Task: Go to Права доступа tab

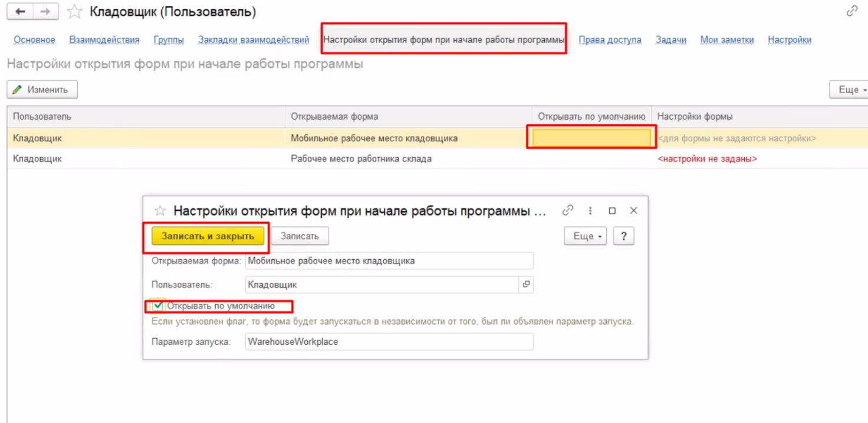Action: (x=610, y=39)
